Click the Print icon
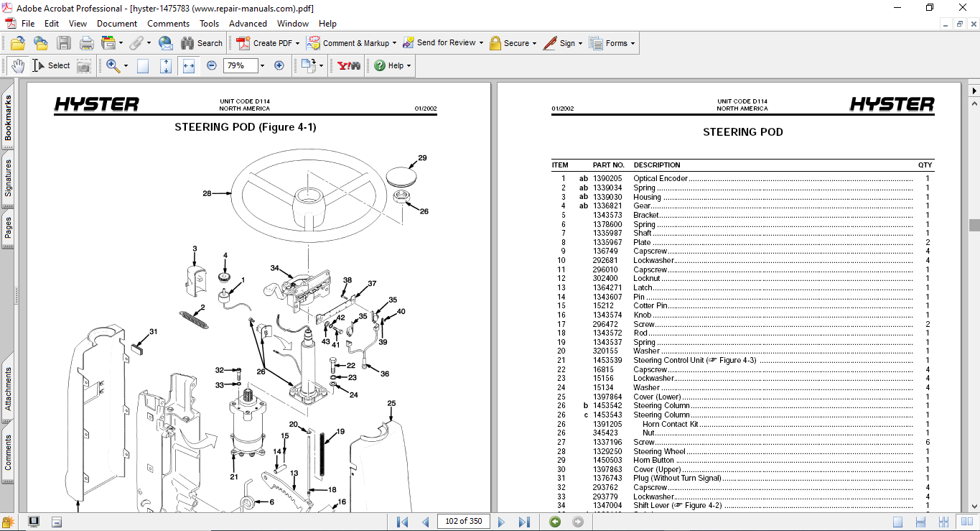Image resolution: width=980 pixels, height=531 pixels. click(87, 43)
